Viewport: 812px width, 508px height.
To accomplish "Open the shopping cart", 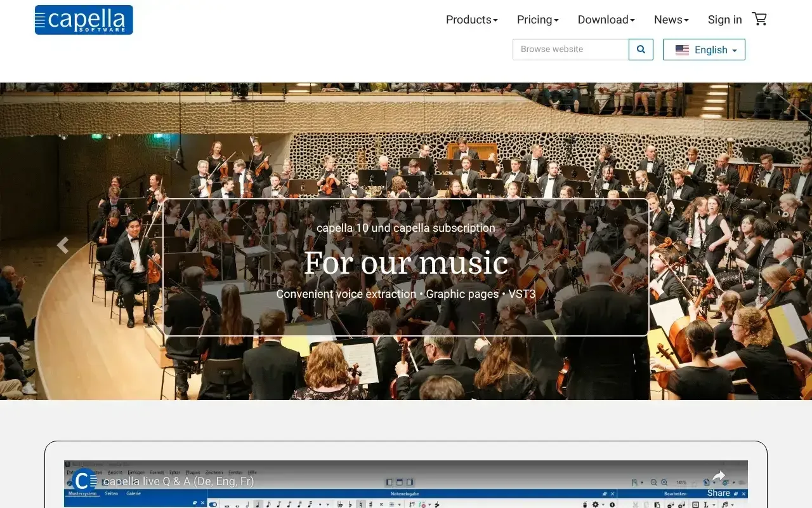I will point(759,19).
